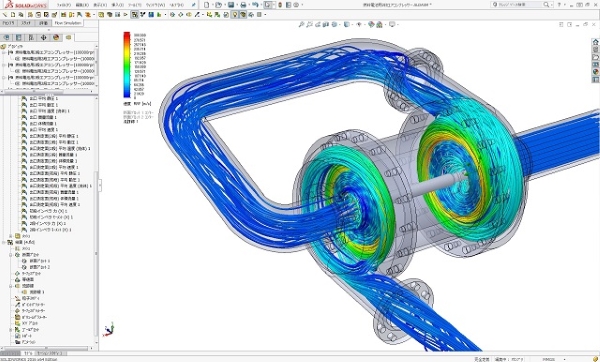Image resolution: width=600 pixels, height=362 pixels.
Task: Click the printer icon in the top toolbar
Action: [x=243, y=5]
